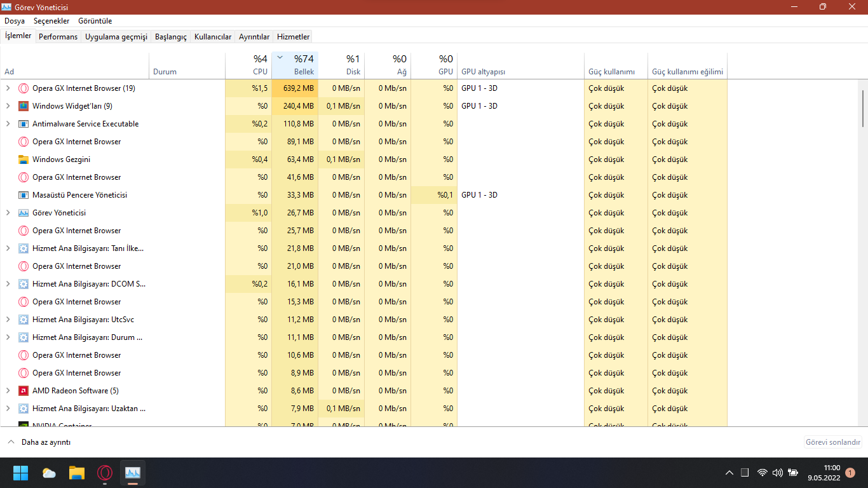Image resolution: width=868 pixels, height=488 pixels.
Task: Click the Windows Widget'ları process icon
Action: (24, 106)
